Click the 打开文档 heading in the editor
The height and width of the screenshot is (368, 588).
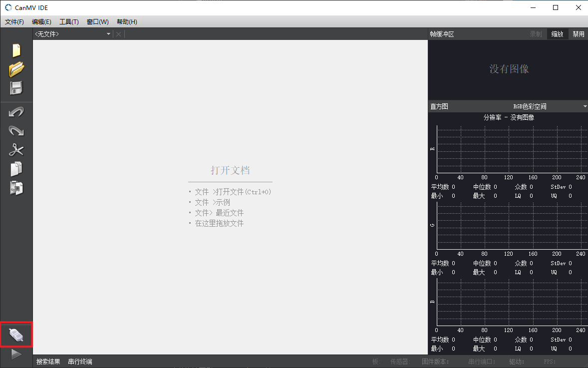(x=230, y=170)
